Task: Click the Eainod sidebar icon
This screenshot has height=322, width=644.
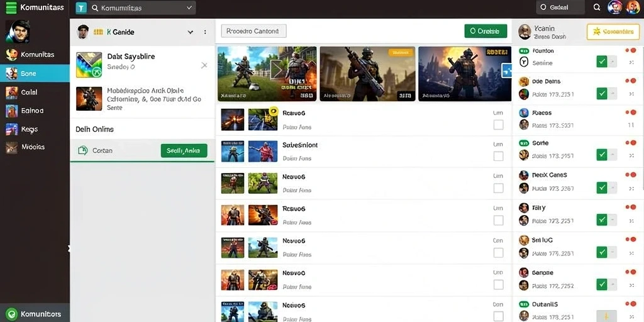Action: click(x=11, y=111)
